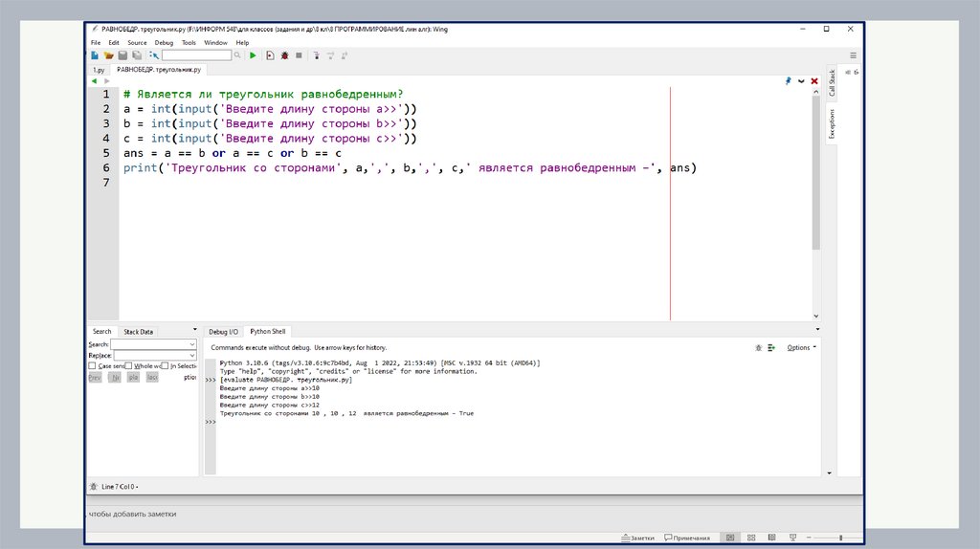Click the Debug bug icon in toolbar
This screenshot has height=549, width=980.
pyautogui.click(x=284, y=55)
